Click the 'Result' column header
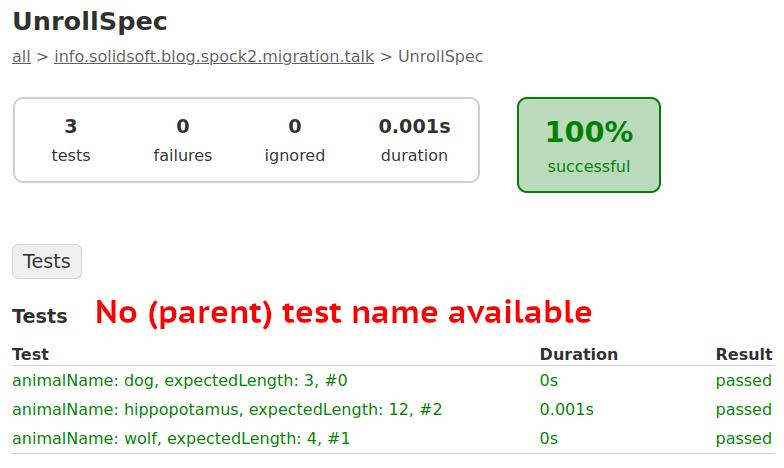 (x=744, y=354)
